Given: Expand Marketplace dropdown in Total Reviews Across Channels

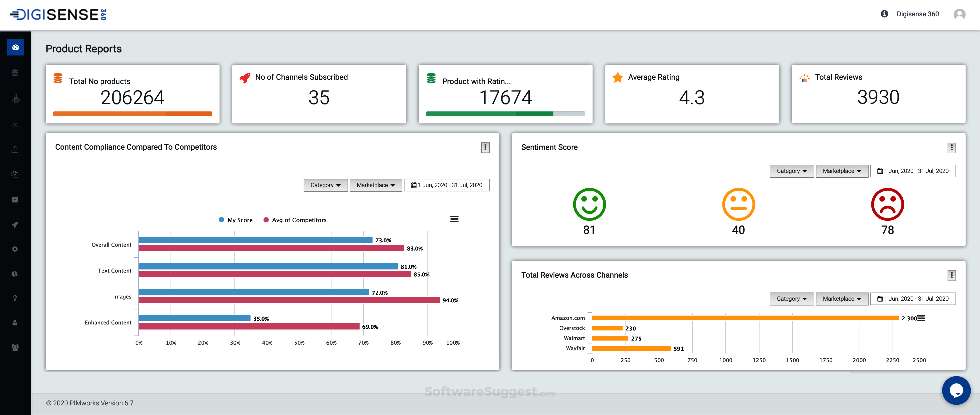Looking at the screenshot, I should click(842, 299).
